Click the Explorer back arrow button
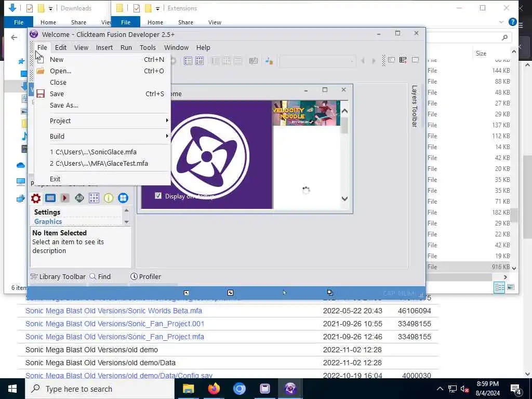The image size is (532, 399). click(14, 37)
